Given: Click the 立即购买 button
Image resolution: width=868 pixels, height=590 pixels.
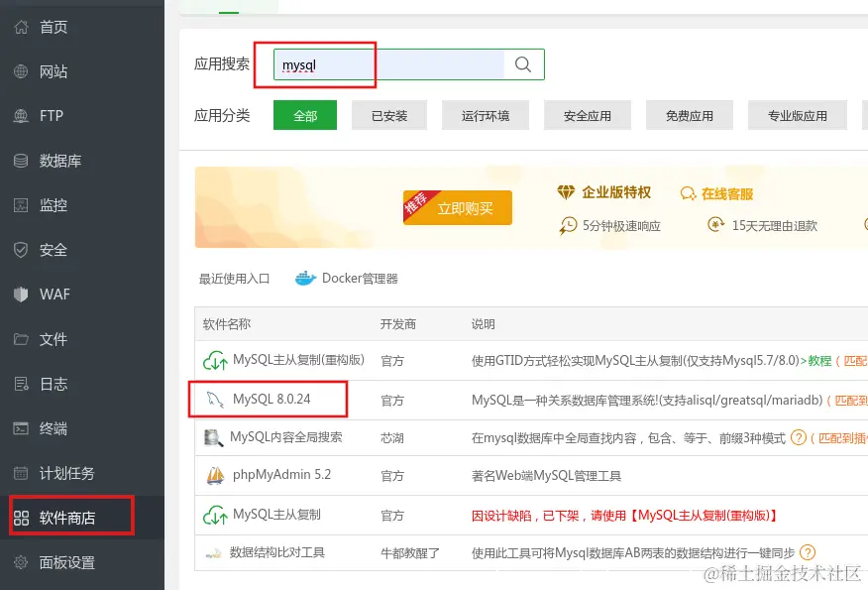Looking at the screenshot, I should (458, 208).
